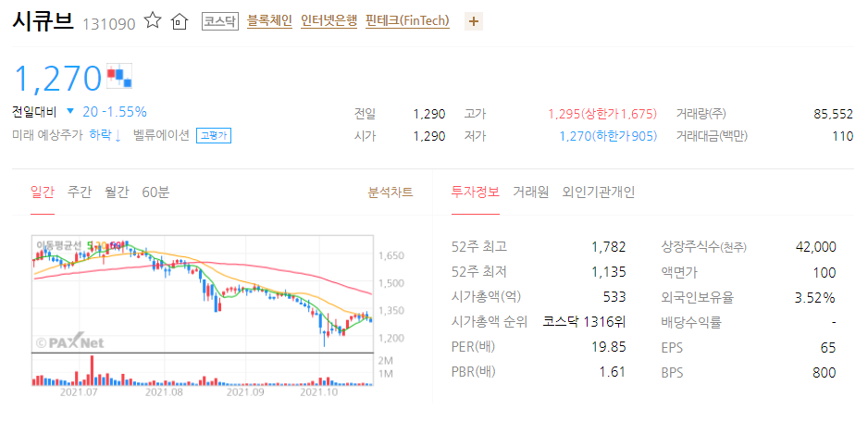Select the 일간 chart tab
The height and width of the screenshot is (422, 868).
[43, 192]
